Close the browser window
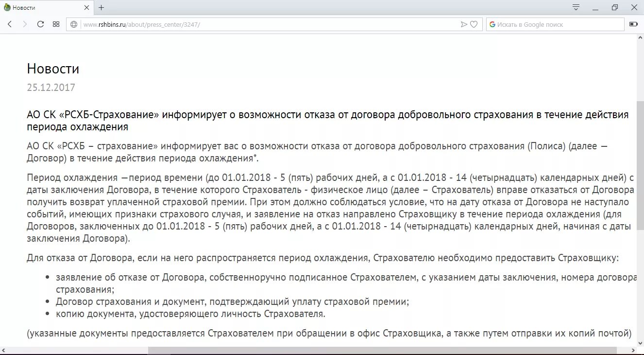644x355 pixels. pyautogui.click(x=634, y=7)
